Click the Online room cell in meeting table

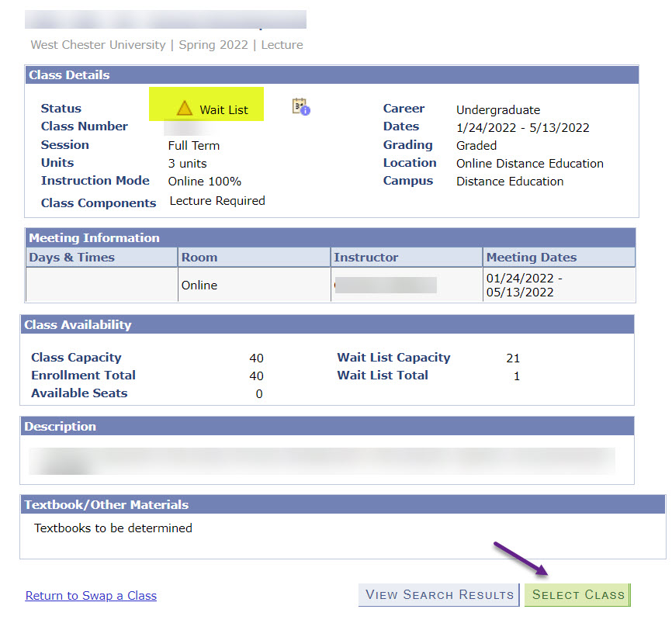(199, 286)
